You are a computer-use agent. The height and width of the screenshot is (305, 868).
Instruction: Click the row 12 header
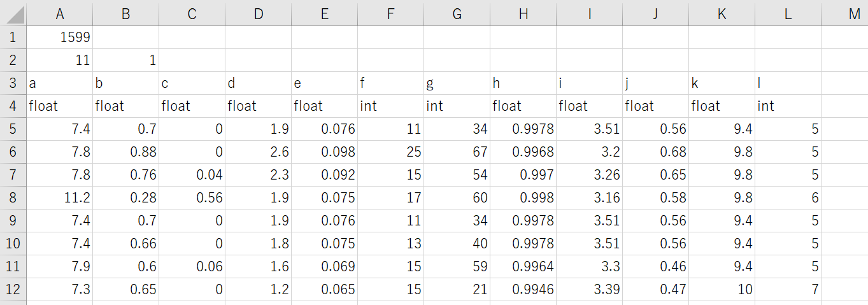click(x=13, y=289)
